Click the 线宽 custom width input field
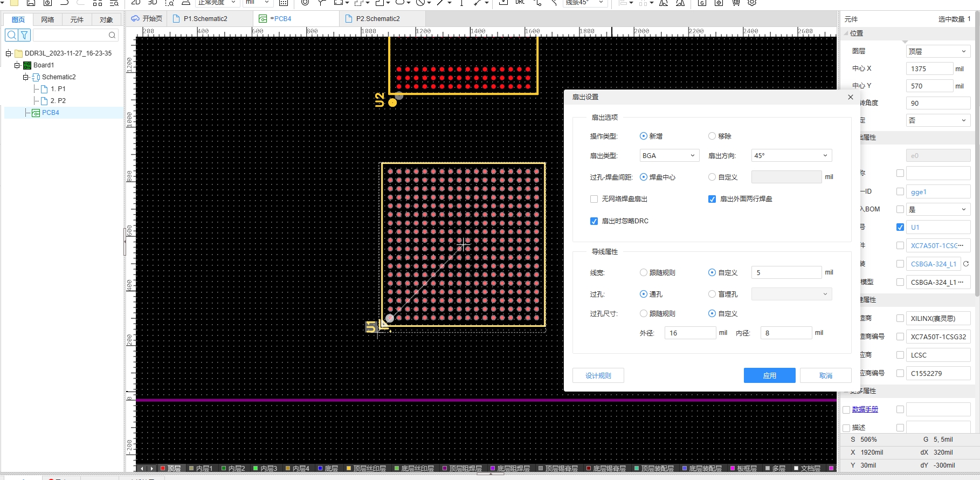Viewport: 980px width, 480px height. pos(786,272)
